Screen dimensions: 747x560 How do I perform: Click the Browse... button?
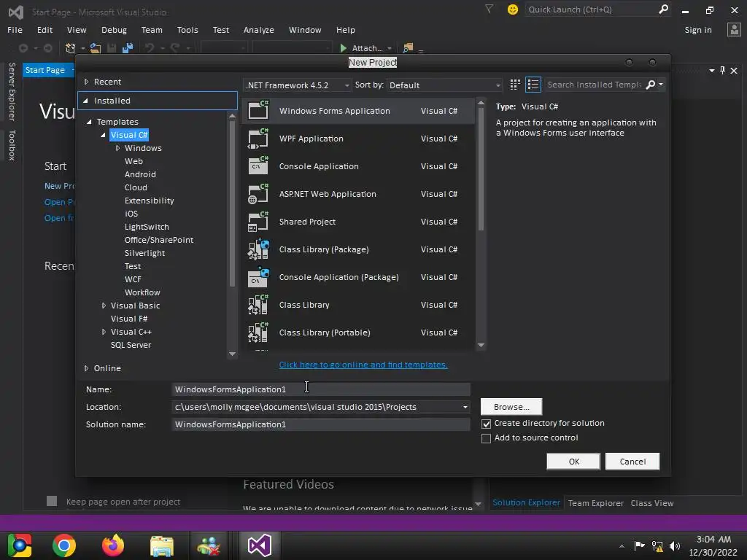coord(511,407)
